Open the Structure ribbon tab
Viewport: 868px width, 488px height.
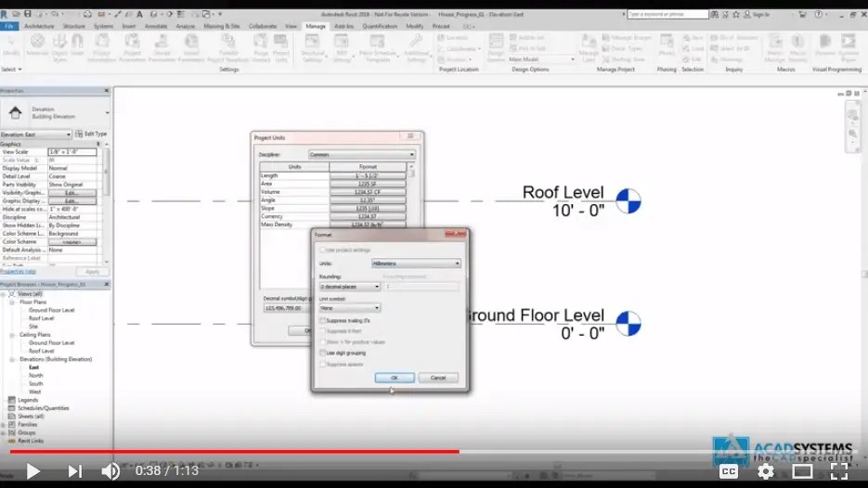click(73, 26)
